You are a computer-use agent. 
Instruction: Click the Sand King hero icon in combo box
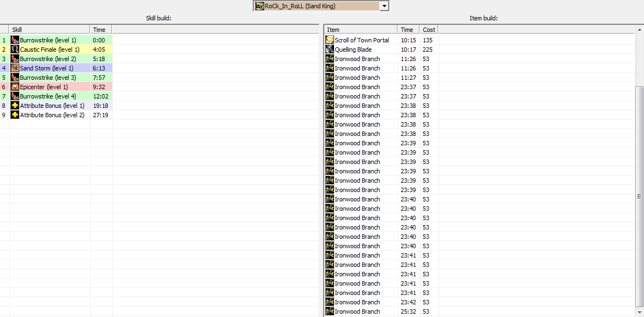click(260, 6)
